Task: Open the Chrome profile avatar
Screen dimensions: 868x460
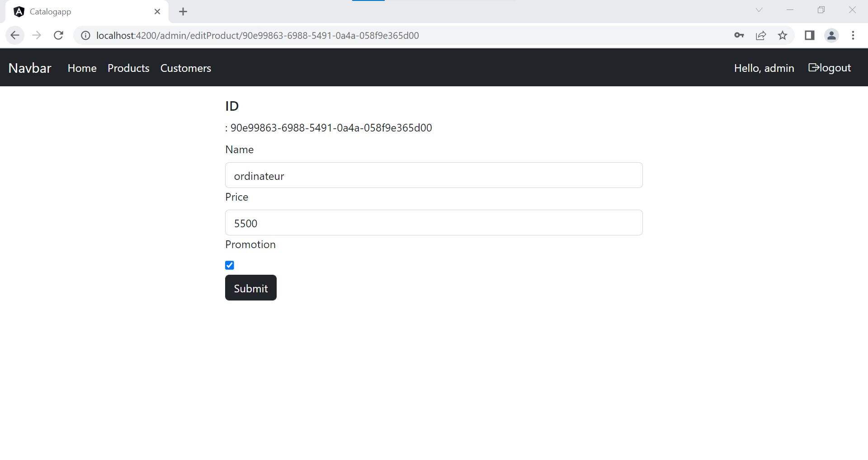Action: click(x=831, y=35)
